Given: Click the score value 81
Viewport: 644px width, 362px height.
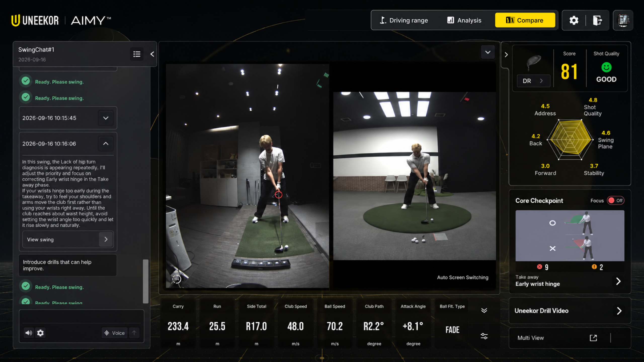Looking at the screenshot, I should tap(569, 72).
